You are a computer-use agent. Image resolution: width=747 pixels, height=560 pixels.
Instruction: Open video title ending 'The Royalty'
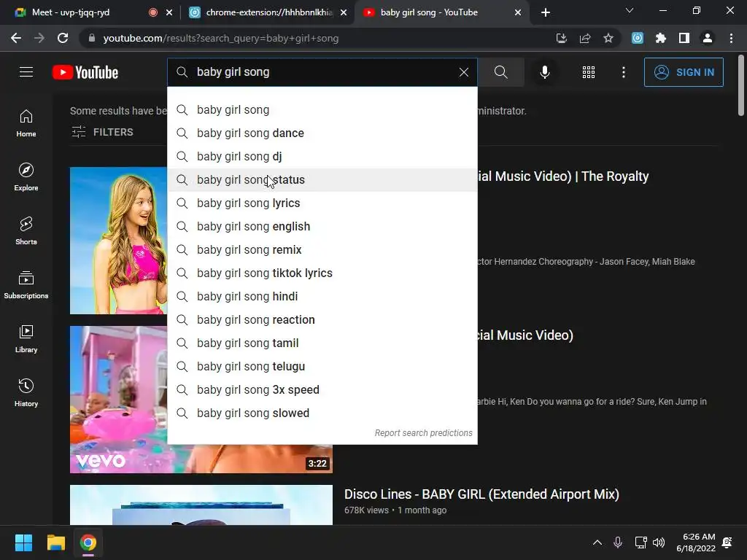563,176
